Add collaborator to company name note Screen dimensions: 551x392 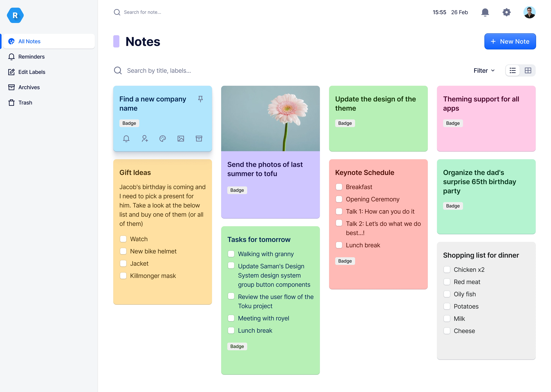point(145,139)
